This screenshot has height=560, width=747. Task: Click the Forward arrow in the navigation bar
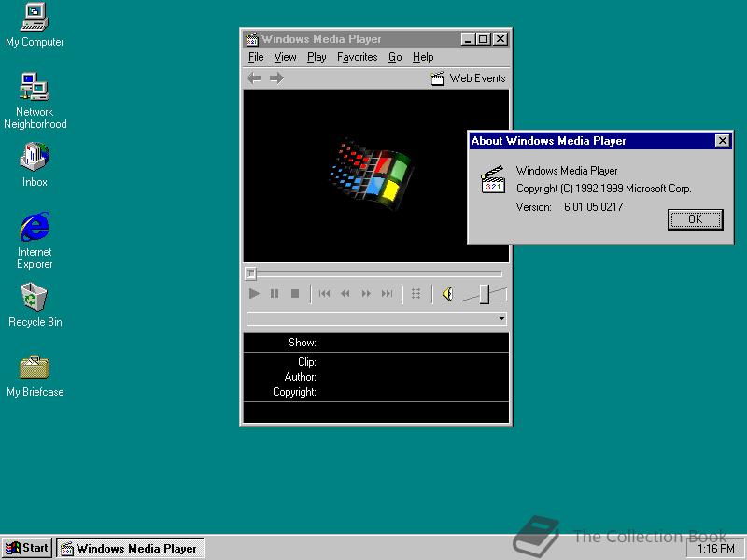[x=276, y=78]
